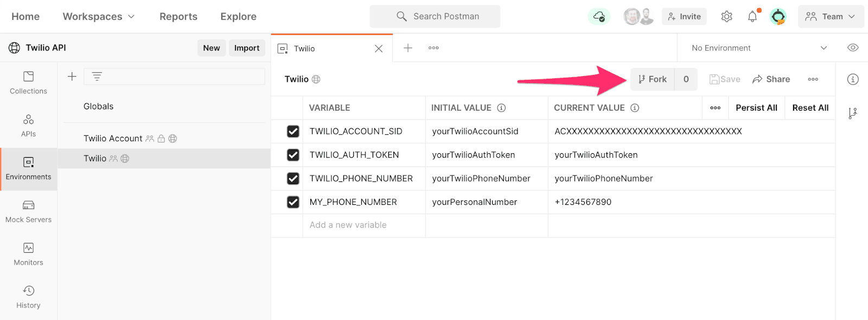Click the New button

click(212, 48)
